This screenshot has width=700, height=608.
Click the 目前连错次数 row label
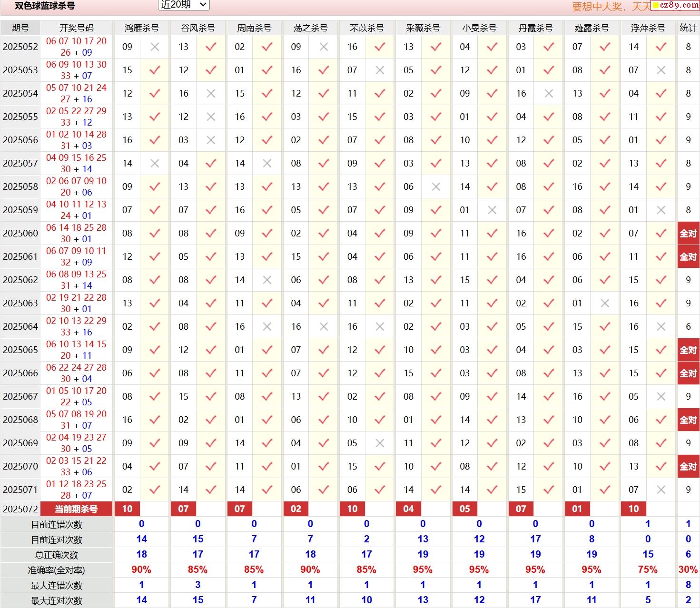click(57, 524)
